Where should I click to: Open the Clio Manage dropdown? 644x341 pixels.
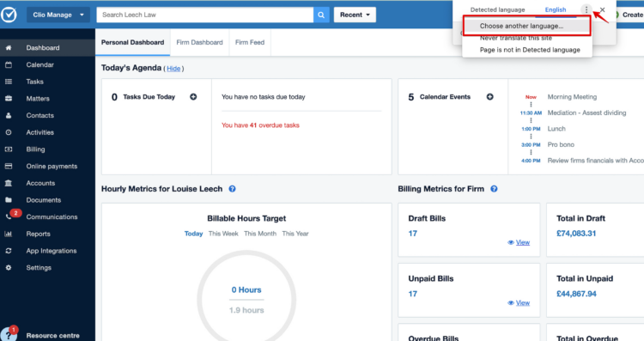pyautogui.click(x=58, y=15)
